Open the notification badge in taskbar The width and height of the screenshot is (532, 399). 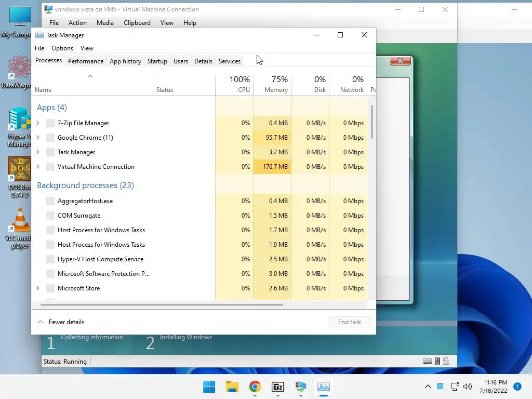pos(517,387)
